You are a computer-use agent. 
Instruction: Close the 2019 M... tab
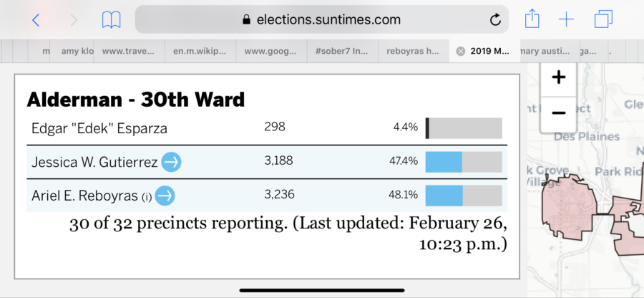coord(460,51)
